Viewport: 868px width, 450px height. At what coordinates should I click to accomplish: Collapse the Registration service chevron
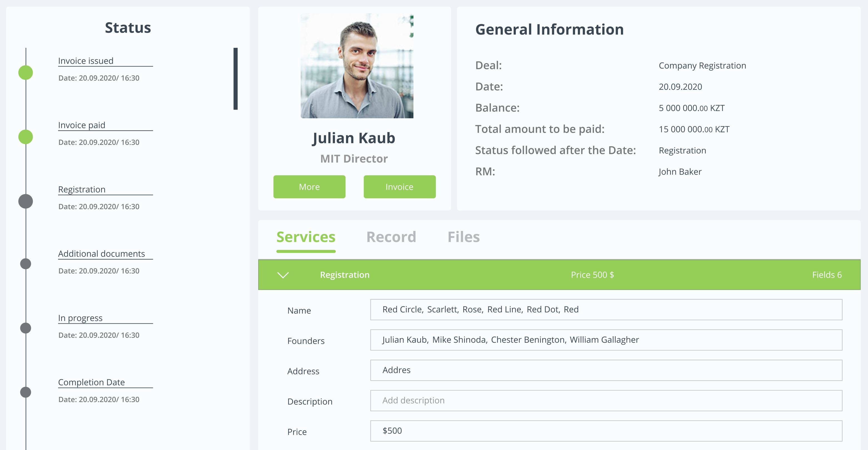(283, 275)
